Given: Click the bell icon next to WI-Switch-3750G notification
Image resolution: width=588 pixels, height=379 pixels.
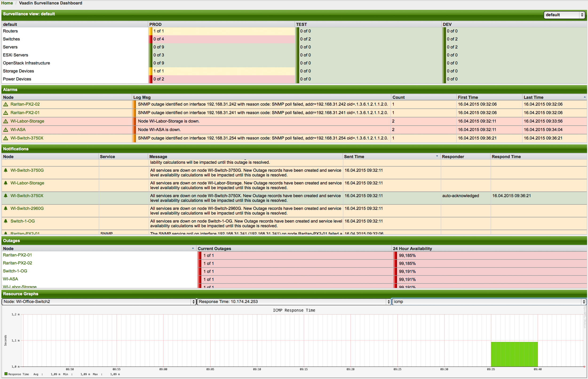Looking at the screenshot, I should [6, 170].
